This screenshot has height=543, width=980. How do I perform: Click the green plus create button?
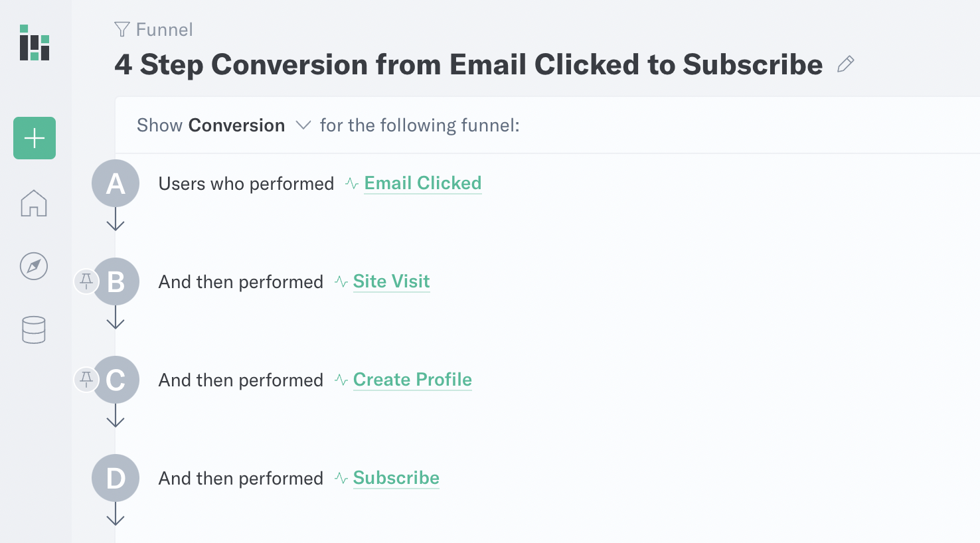35,138
